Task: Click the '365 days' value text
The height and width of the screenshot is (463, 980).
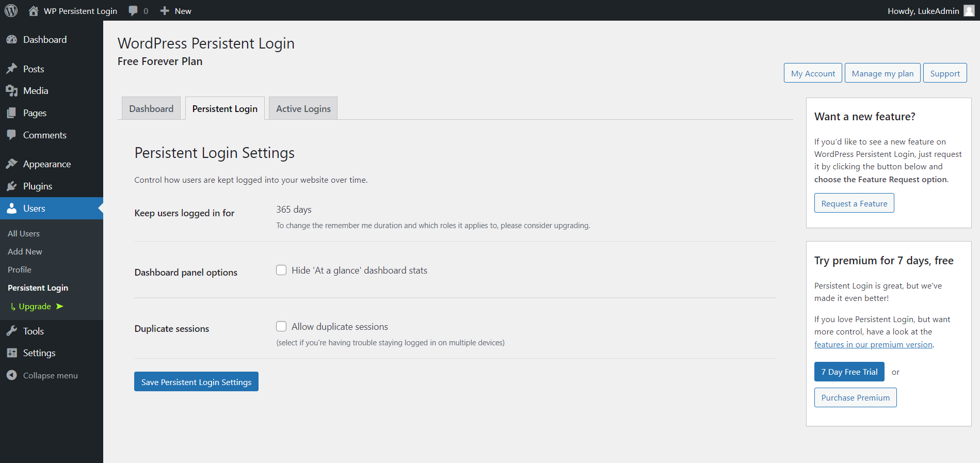Action: (294, 210)
